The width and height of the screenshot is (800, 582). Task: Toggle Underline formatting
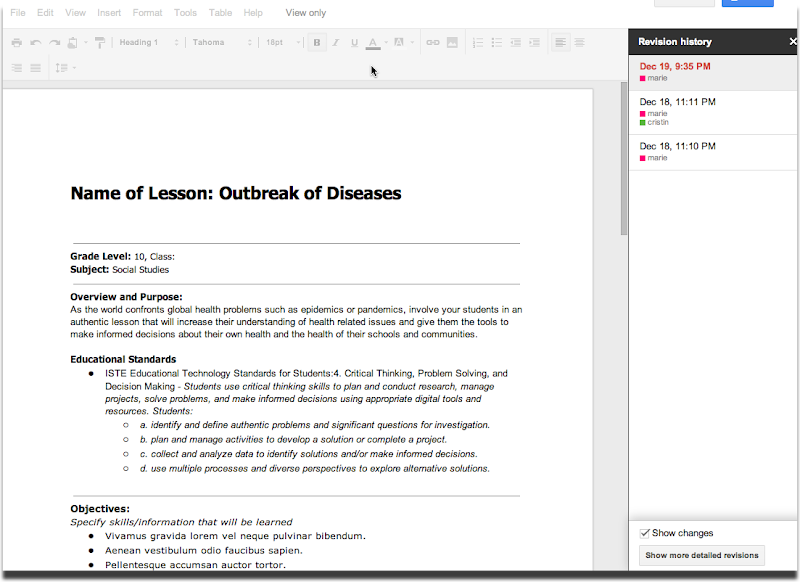(355, 42)
